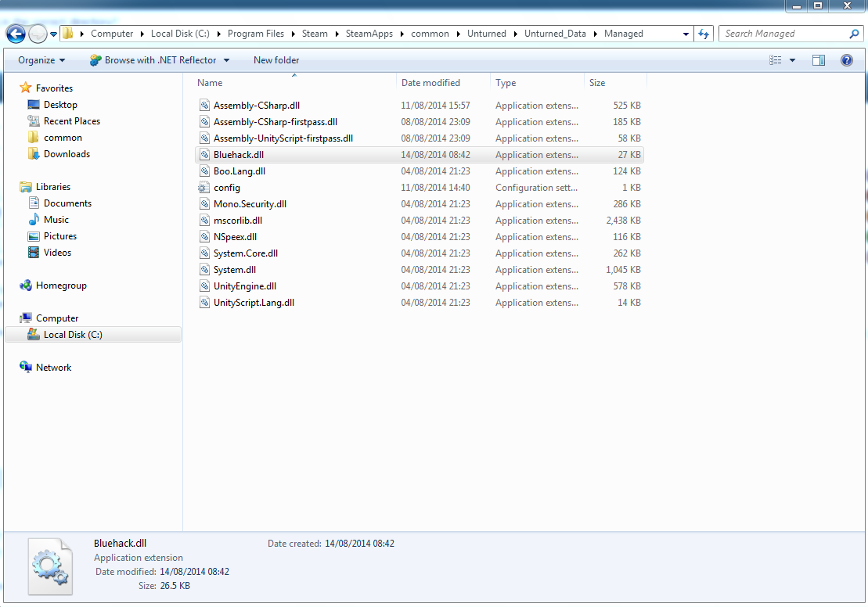
Task: Open recent pages dropdown next to Forward
Action: click(x=54, y=34)
